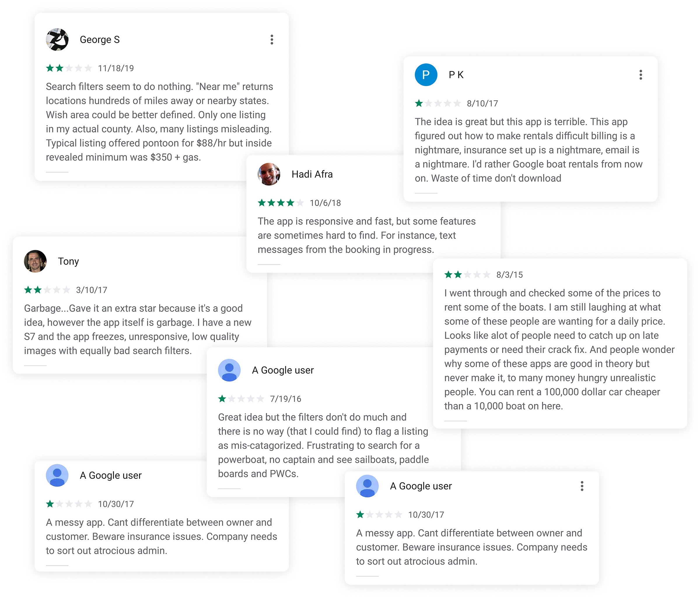Click the reviewer name Hadi Afra

coord(312,174)
